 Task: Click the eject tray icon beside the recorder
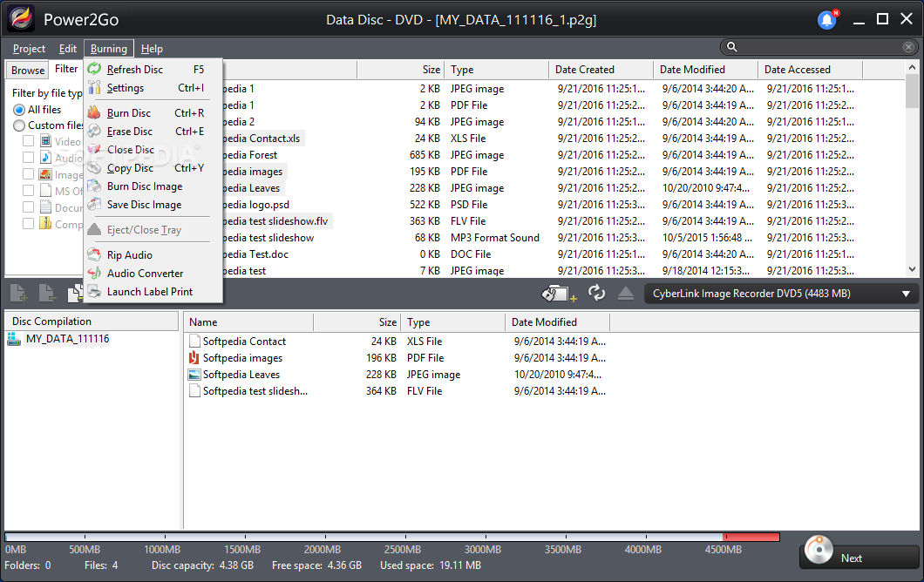[626, 293]
